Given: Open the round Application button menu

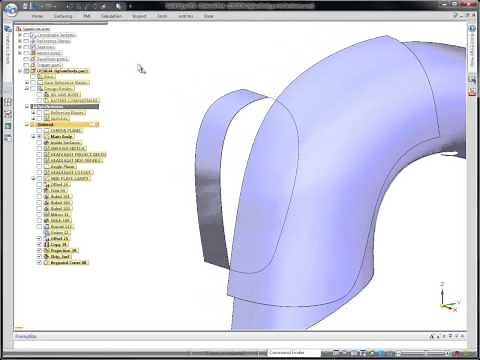Looking at the screenshot, I should [11, 9].
